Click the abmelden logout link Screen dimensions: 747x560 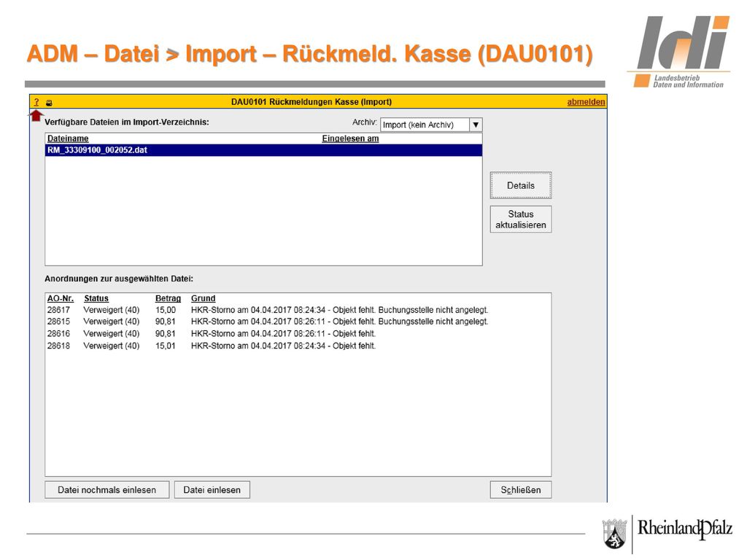point(586,102)
